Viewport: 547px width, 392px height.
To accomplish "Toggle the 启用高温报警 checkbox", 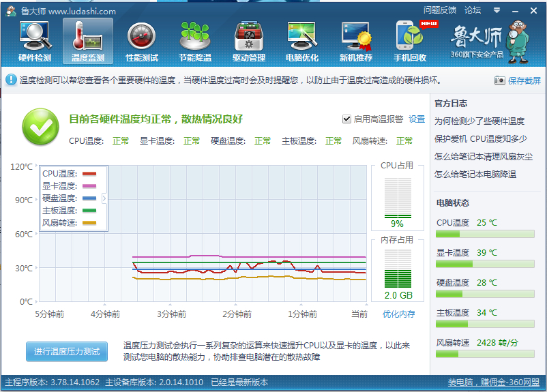I will point(346,119).
